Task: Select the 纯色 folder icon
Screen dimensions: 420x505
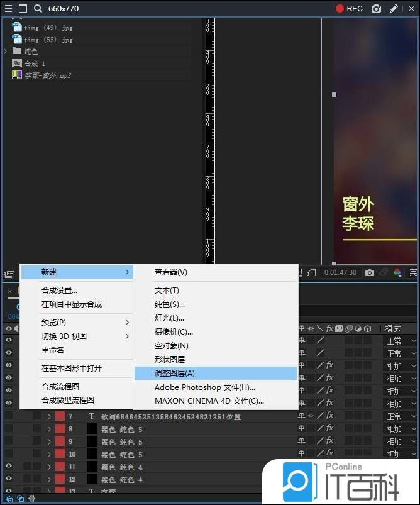Action: (x=17, y=51)
